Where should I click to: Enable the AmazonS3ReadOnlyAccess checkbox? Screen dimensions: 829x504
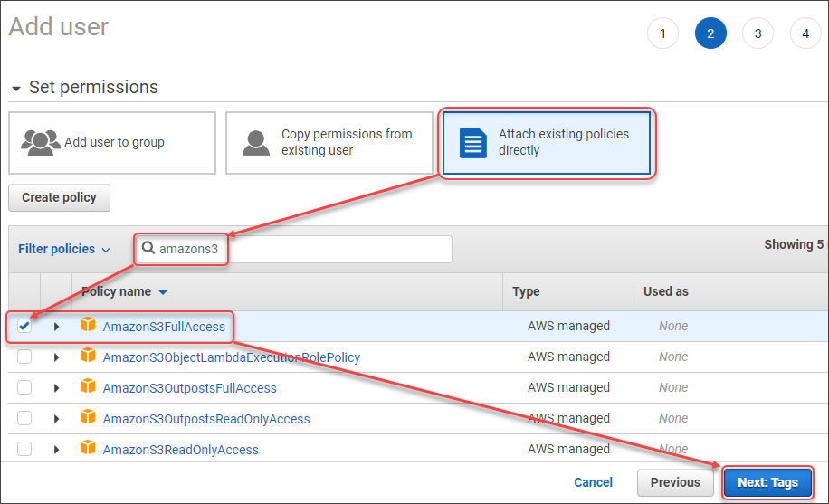point(24,449)
